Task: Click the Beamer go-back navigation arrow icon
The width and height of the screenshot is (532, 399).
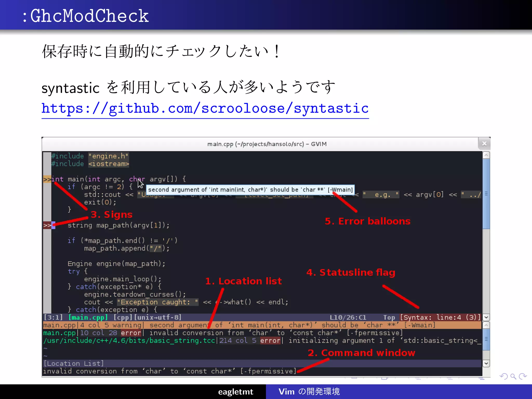Action: 503,376
